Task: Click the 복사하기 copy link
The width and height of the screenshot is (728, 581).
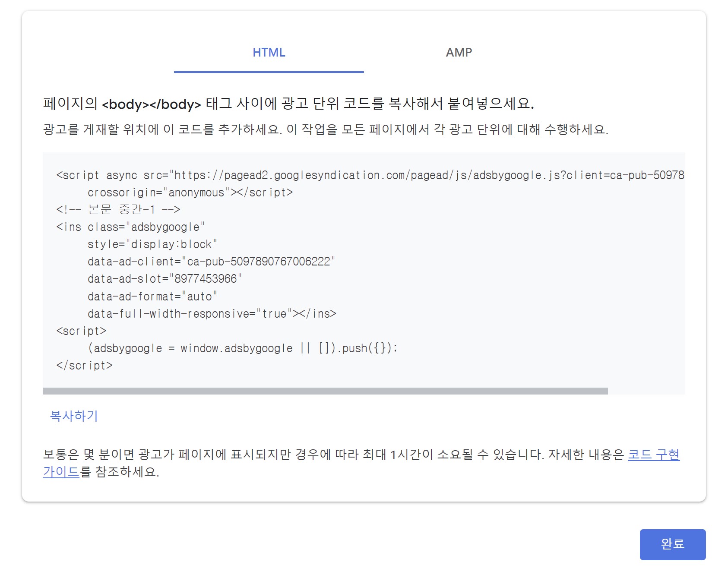Action: click(x=74, y=416)
